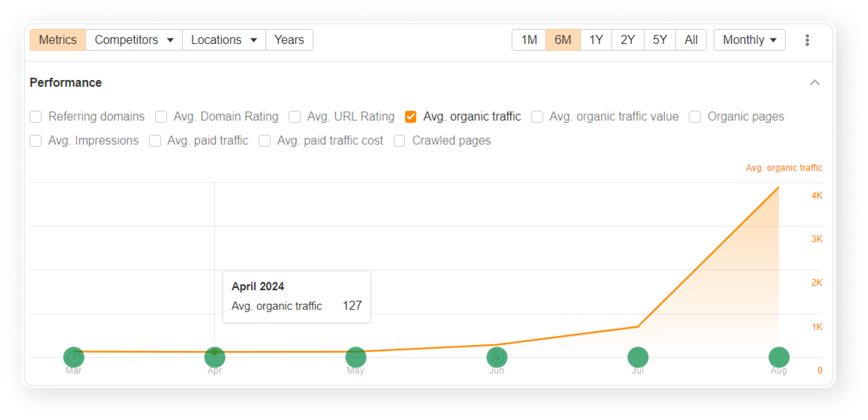Click the three-dot overflow menu icon
Image resolution: width=868 pixels, height=420 pixels.
tap(808, 40)
